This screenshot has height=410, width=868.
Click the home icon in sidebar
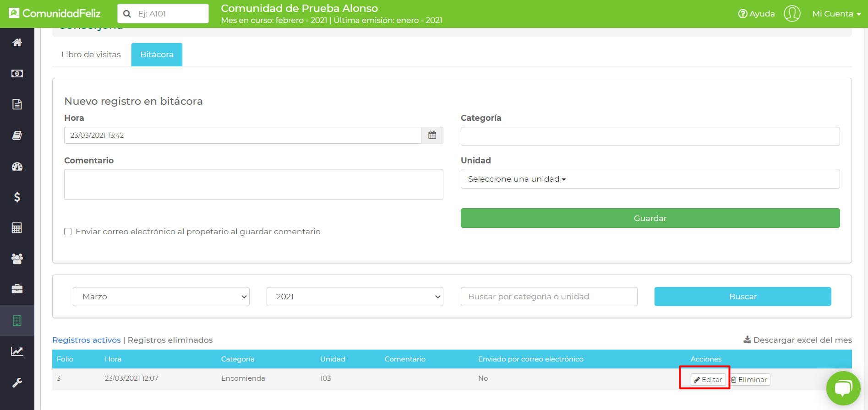coord(17,43)
